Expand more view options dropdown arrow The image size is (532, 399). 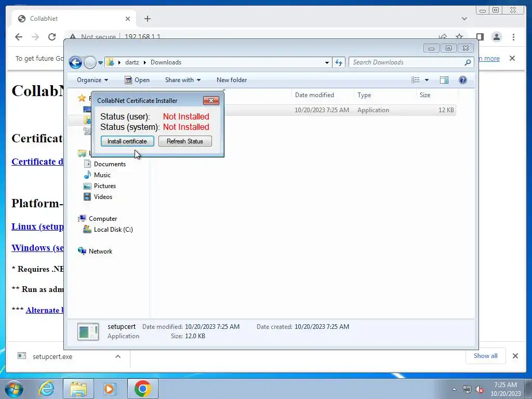427,80
